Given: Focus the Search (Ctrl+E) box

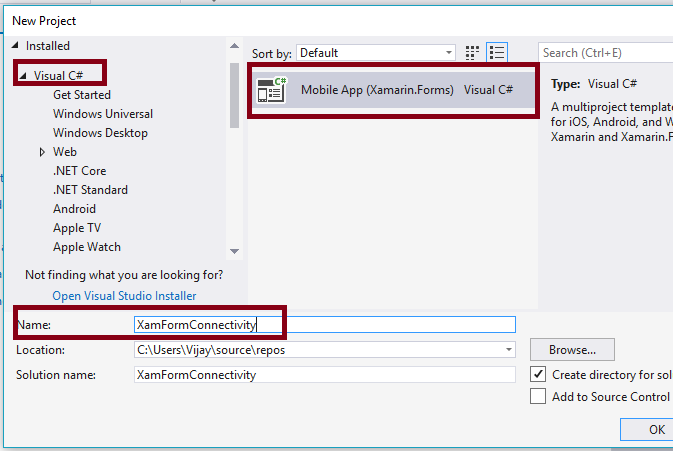Looking at the screenshot, I should pos(606,53).
